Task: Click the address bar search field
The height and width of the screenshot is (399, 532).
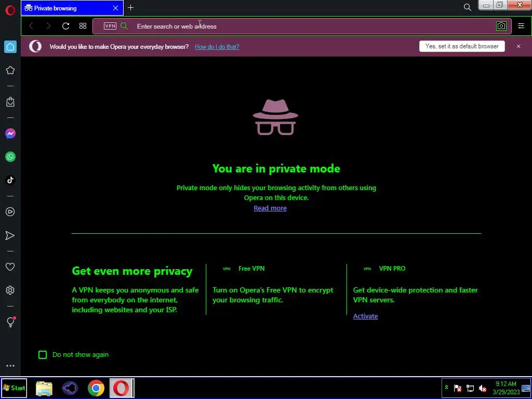Action: (302, 26)
